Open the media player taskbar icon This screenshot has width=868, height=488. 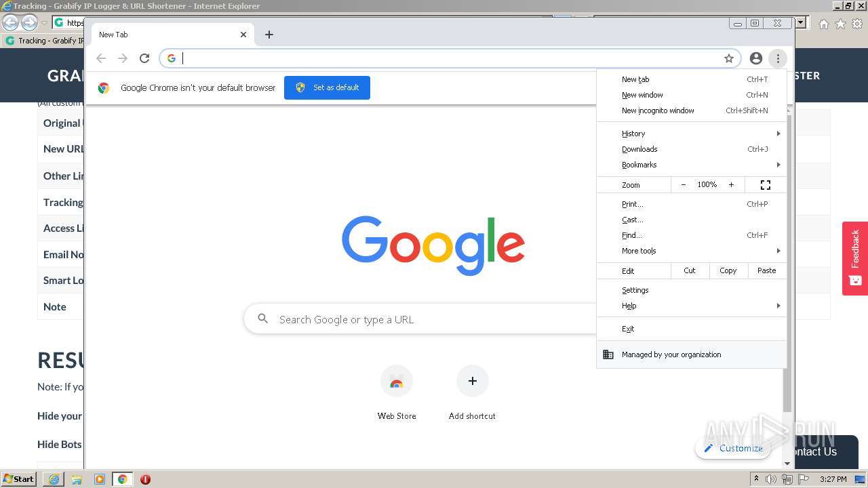coord(100,479)
